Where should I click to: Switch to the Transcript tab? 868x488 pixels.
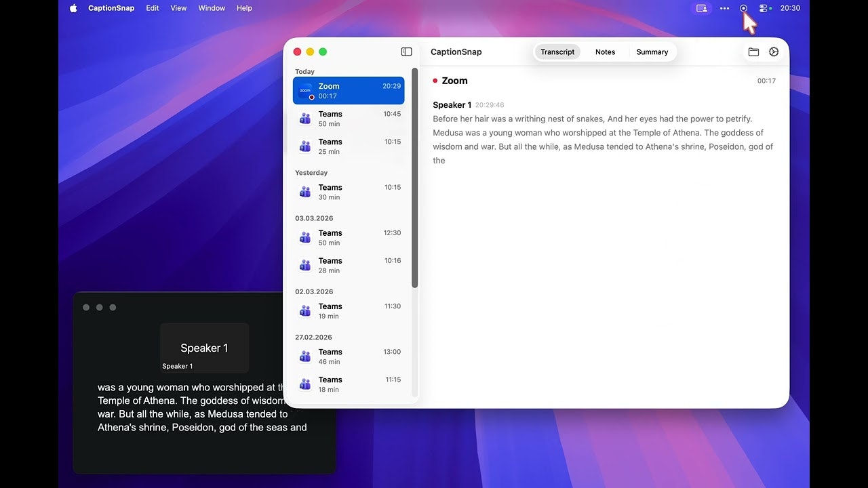click(x=557, y=52)
